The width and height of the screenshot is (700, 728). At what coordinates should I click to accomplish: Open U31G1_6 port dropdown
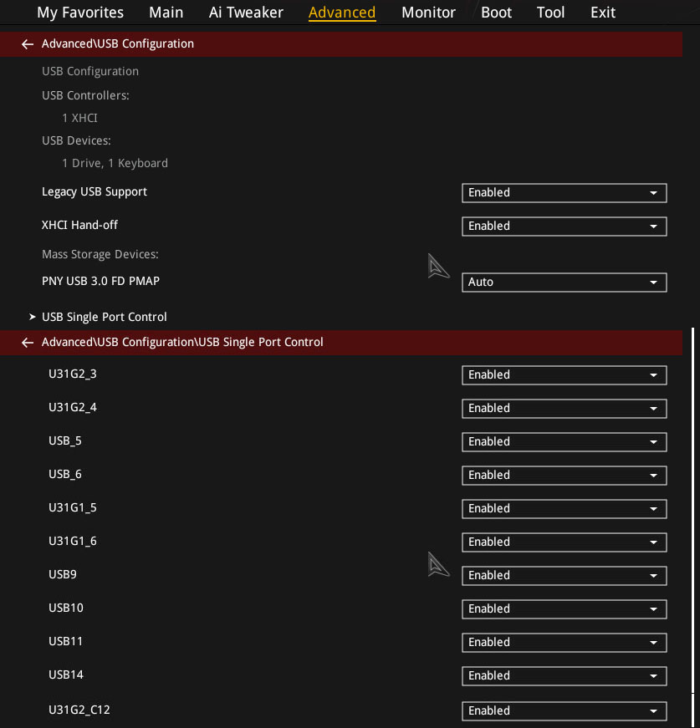564,542
